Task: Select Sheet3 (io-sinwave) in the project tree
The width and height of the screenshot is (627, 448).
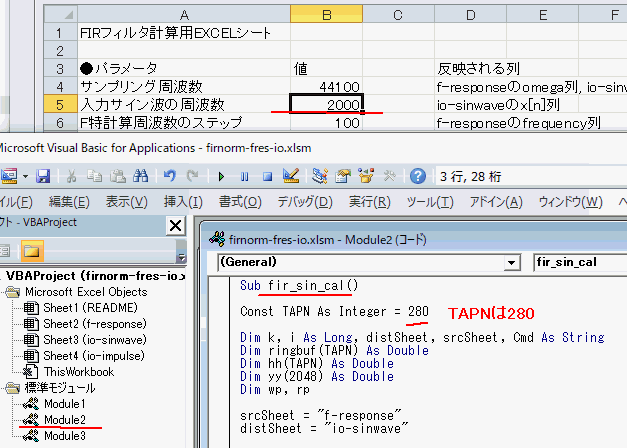Action: click(95, 340)
